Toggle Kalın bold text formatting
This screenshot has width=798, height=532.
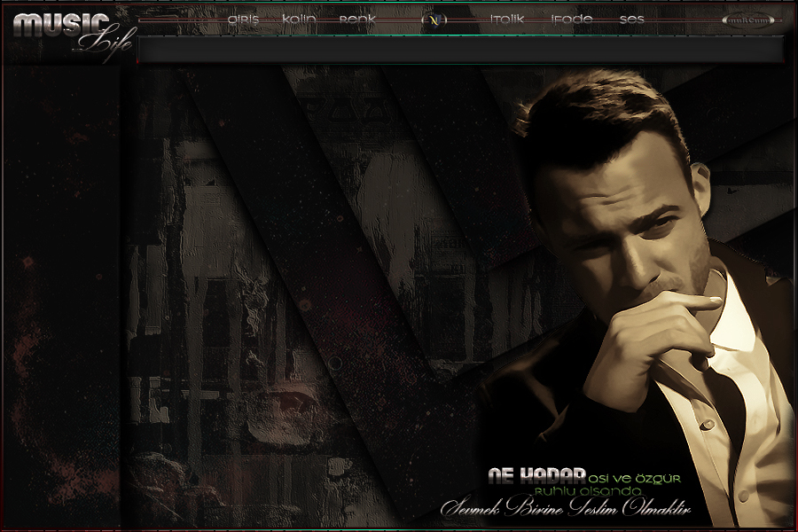299,19
